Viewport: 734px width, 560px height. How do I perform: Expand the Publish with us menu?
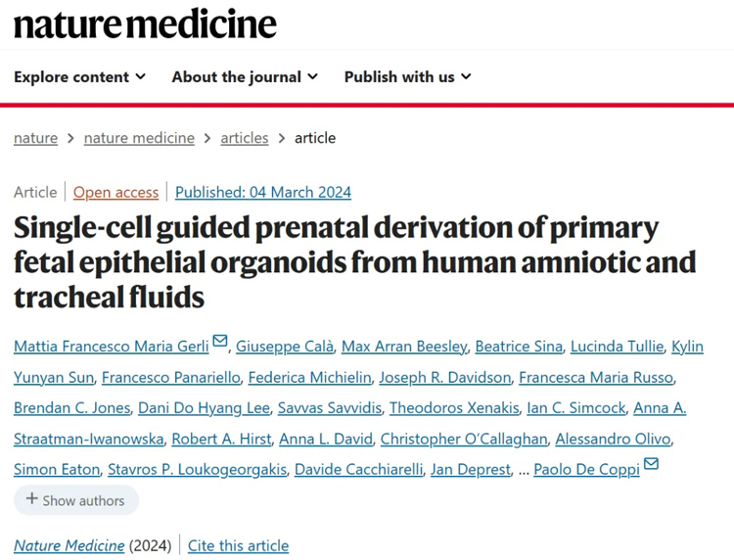tap(408, 76)
